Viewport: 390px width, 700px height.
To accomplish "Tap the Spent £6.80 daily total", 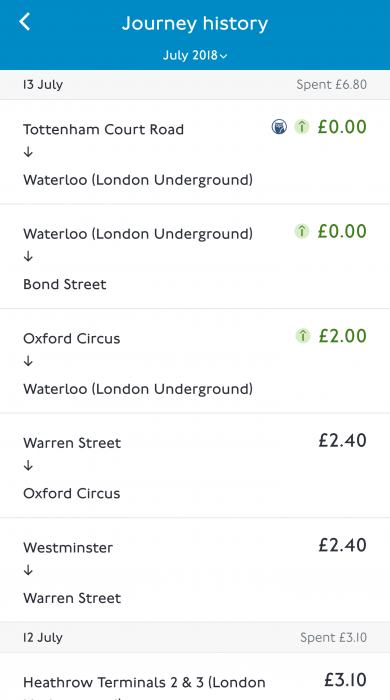I will coord(332,84).
